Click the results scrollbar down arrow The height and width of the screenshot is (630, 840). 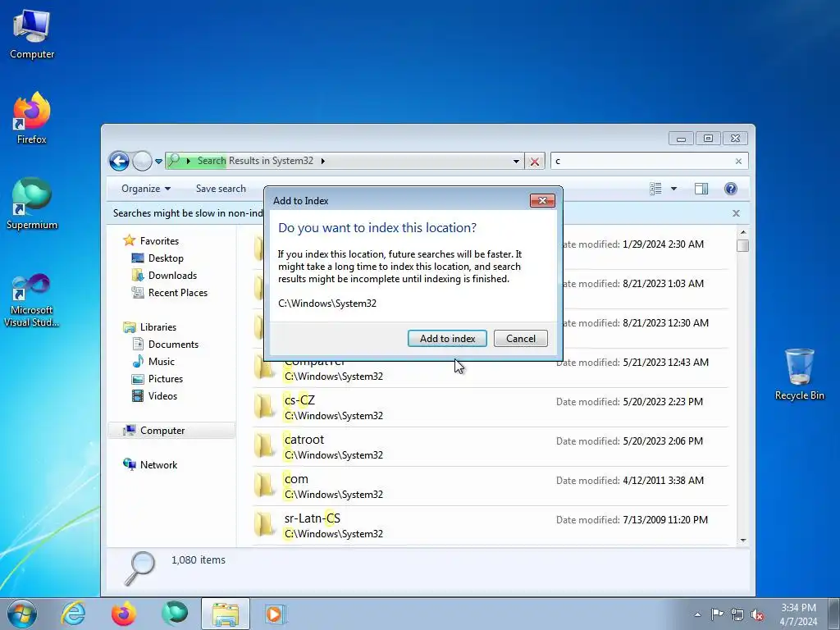[x=743, y=540]
